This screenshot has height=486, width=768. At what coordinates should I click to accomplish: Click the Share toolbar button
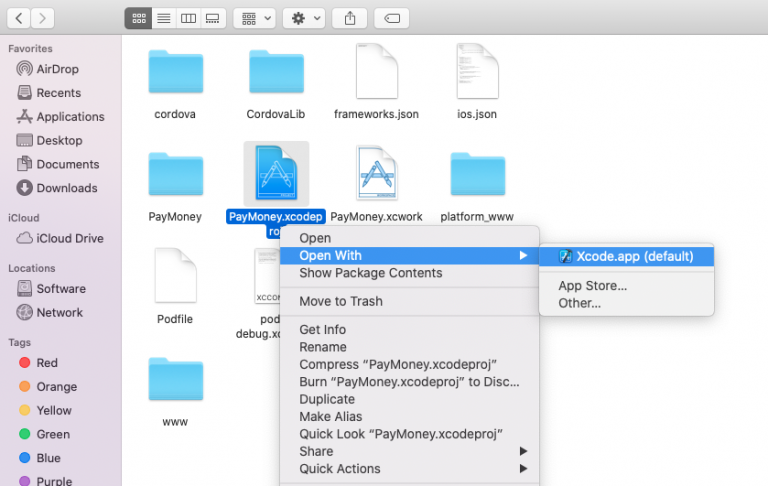(x=350, y=18)
